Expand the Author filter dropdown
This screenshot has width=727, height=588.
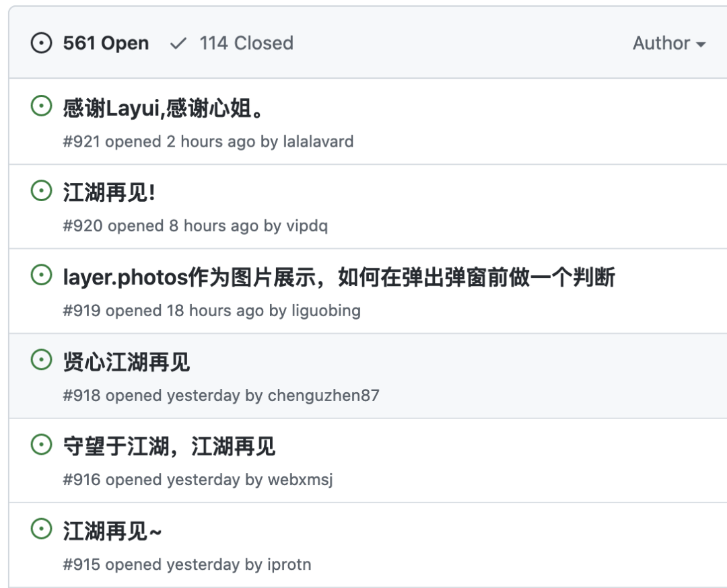pyautogui.click(x=669, y=44)
